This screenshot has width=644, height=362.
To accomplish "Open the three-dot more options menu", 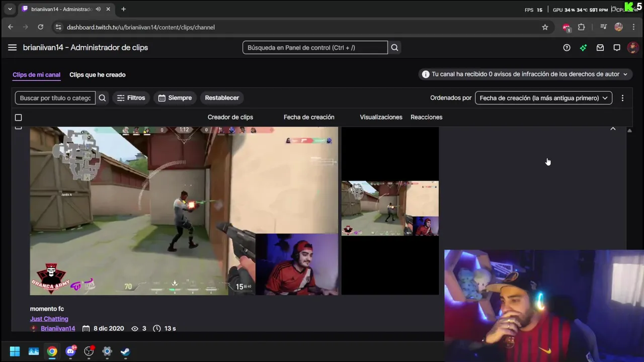I will click(622, 98).
